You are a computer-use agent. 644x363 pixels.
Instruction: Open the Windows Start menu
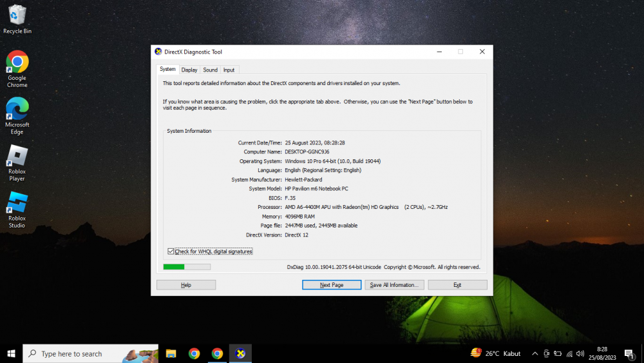click(11, 353)
